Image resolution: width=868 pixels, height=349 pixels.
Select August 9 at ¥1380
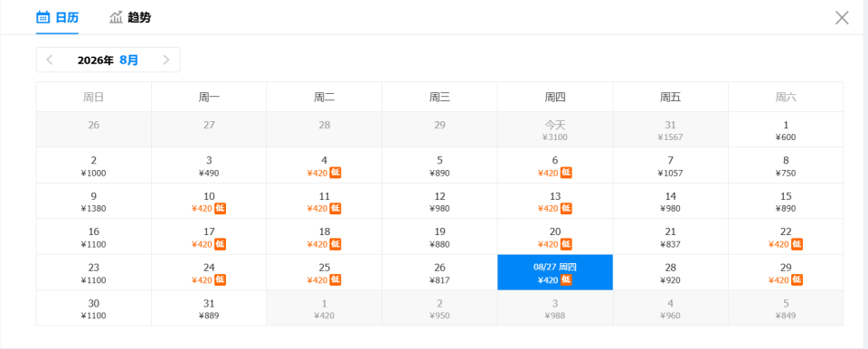point(93,202)
